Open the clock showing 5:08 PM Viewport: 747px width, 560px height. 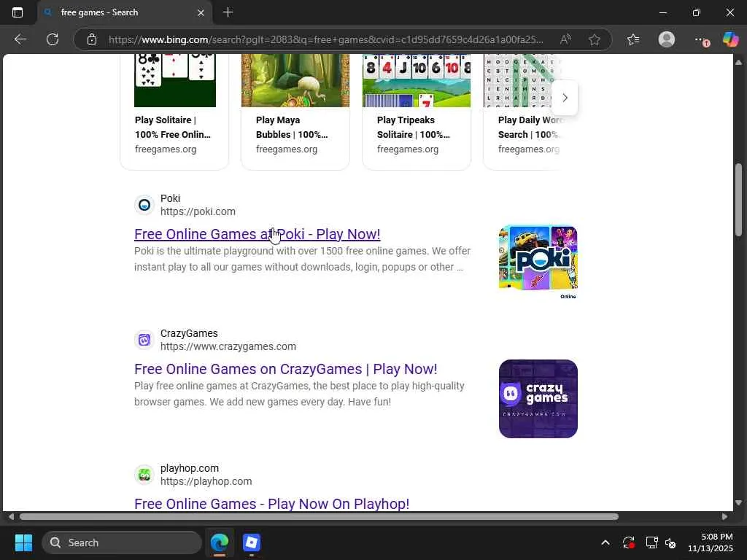click(x=711, y=542)
